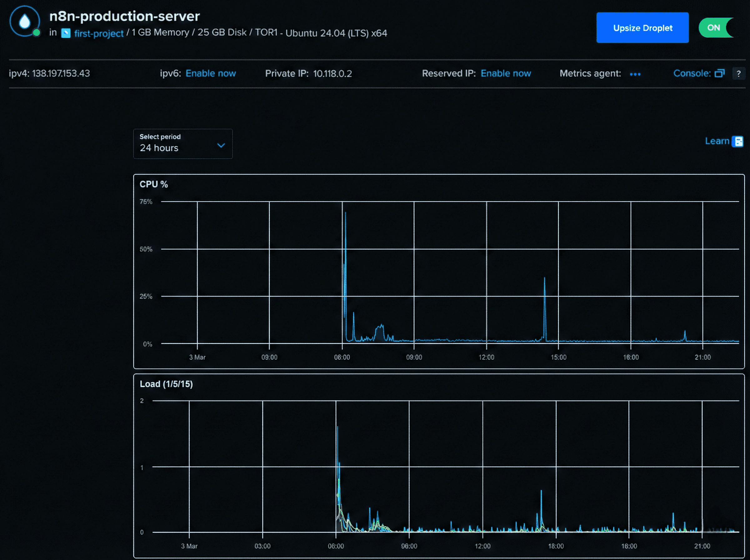Viewport: 750px width, 560px height.
Task: Click the Metrics agent three-dots icon
Action: [x=635, y=74]
